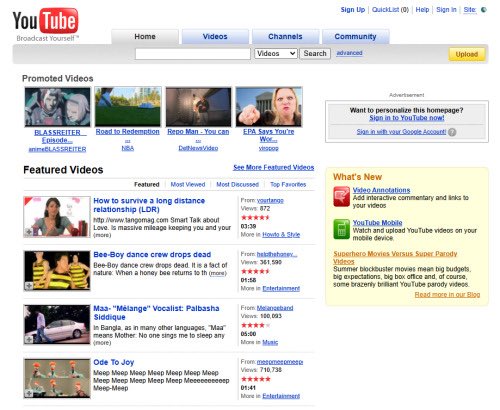Click Sign in with your Google Account link
The height and width of the screenshot is (410, 500).
[x=401, y=132]
